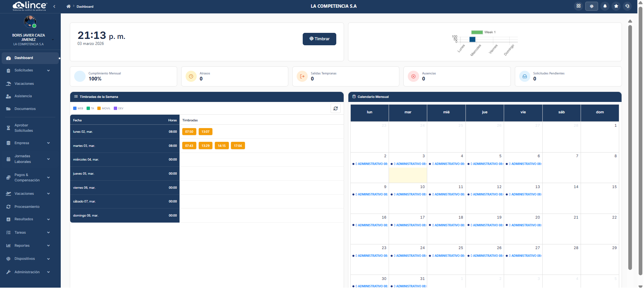Click the purple DEV legend swatch

click(115, 108)
